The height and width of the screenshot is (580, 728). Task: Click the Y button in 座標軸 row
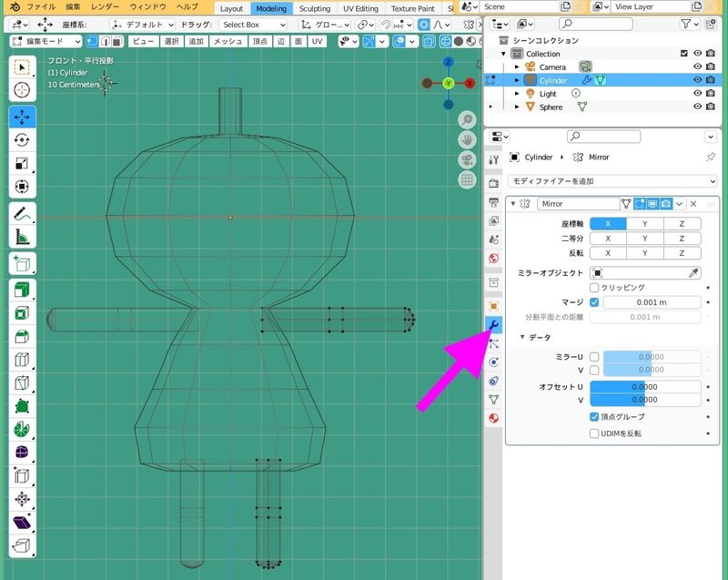point(644,224)
